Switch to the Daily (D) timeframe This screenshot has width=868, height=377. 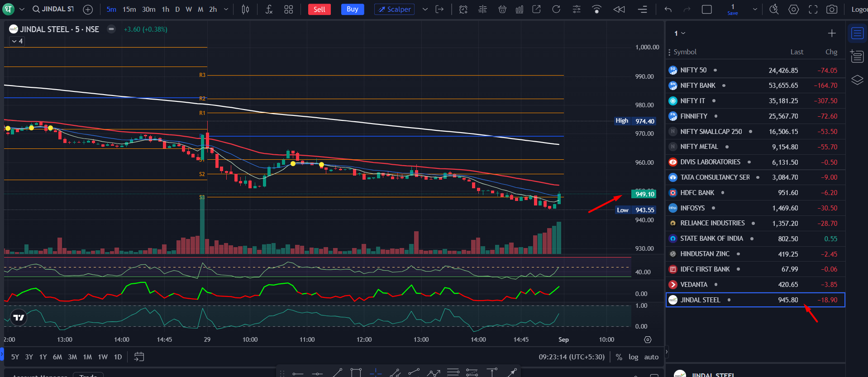coord(177,9)
